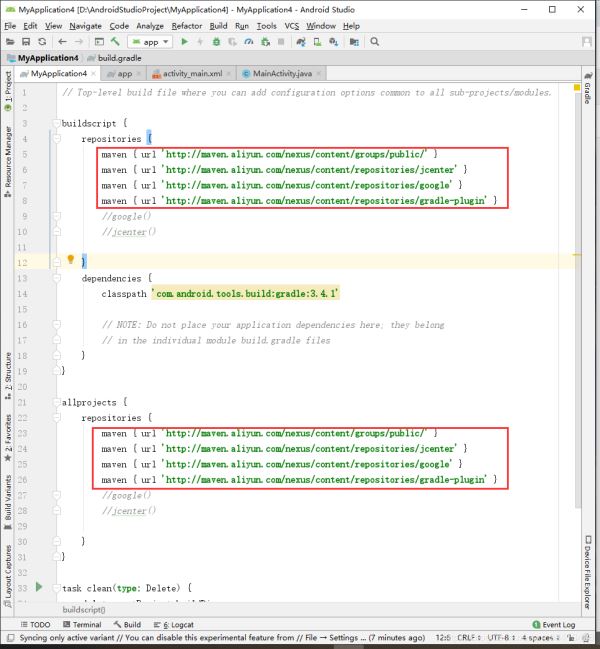Open the AVD Manager device icon

(x=317, y=42)
